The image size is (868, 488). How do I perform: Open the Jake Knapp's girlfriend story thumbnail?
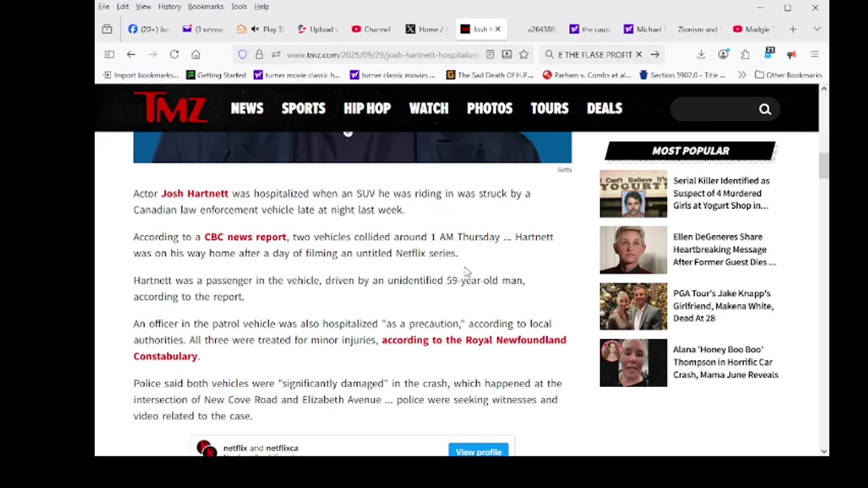point(633,306)
